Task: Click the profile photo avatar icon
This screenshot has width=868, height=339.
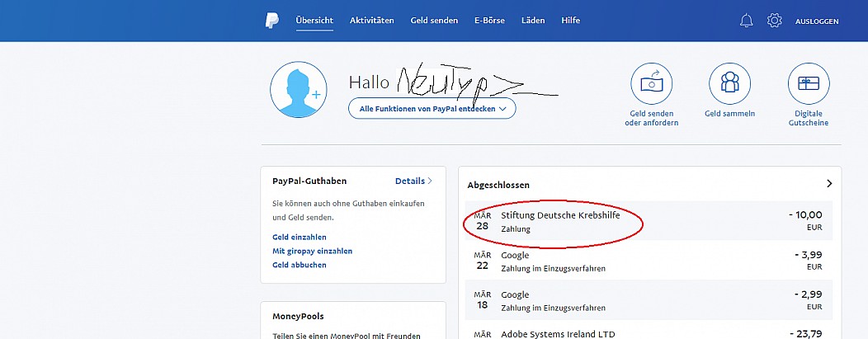Action: point(299,90)
